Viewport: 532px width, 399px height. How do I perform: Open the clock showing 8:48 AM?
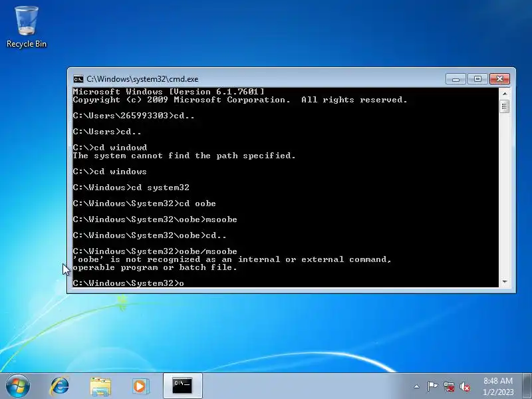tap(497, 386)
